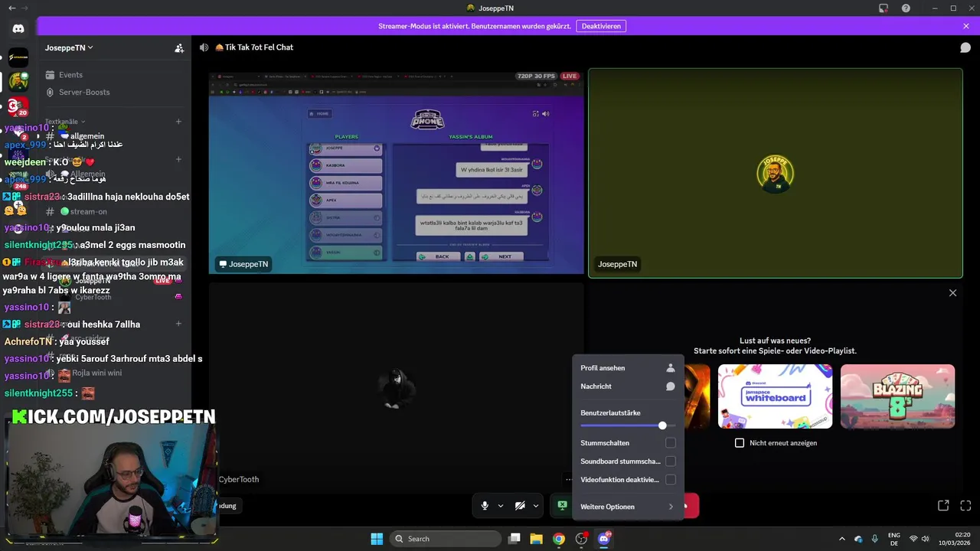The image size is (980, 551).
Task: Collapse the Textkanäle category
Action: 65,122
